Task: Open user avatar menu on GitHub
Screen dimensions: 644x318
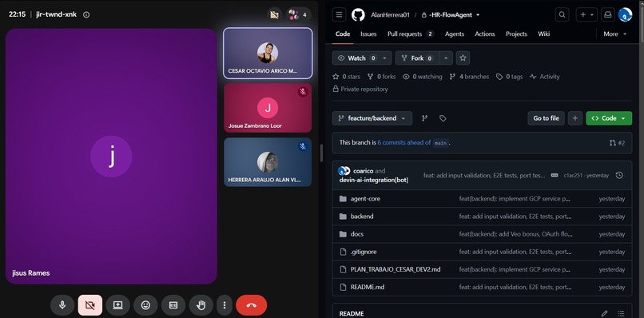Action: click(625, 15)
